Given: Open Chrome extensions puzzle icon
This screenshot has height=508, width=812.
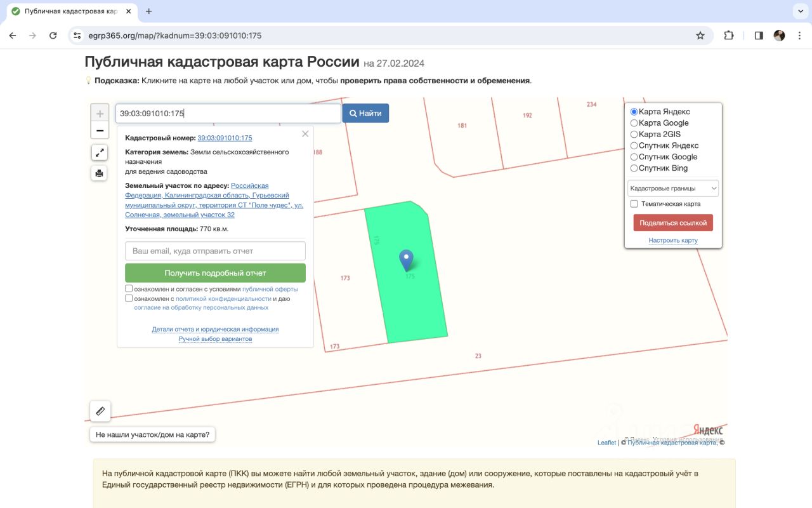Looking at the screenshot, I should tap(729, 36).
